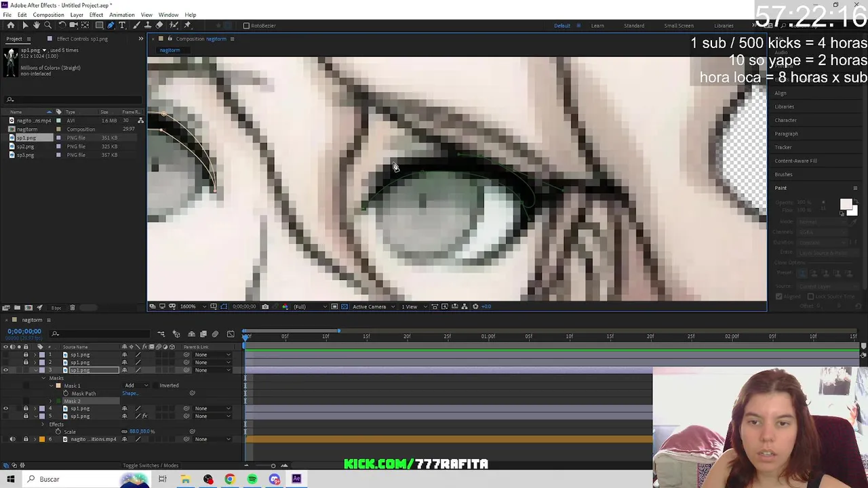Open the 1600% magnification dropdown

coord(193,306)
